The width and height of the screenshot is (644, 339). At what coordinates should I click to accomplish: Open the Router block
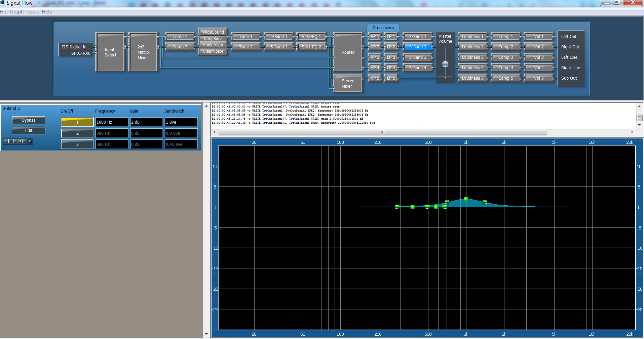click(348, 52)
